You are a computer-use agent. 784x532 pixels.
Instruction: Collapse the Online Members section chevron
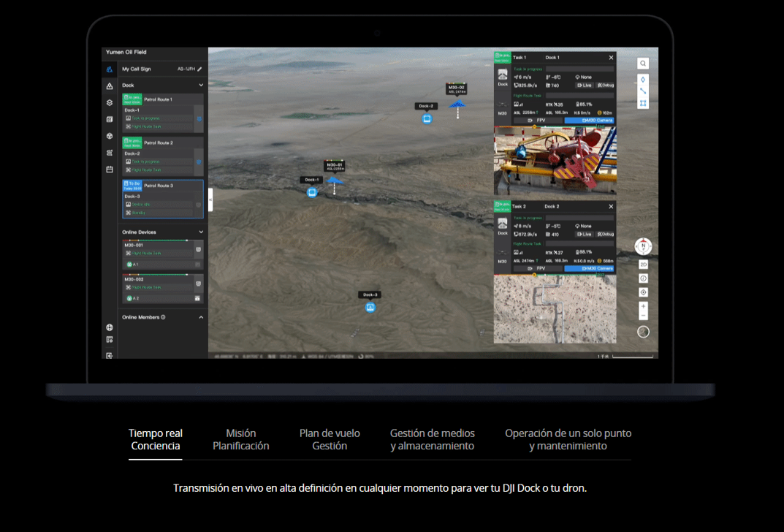tap(201, 317)
